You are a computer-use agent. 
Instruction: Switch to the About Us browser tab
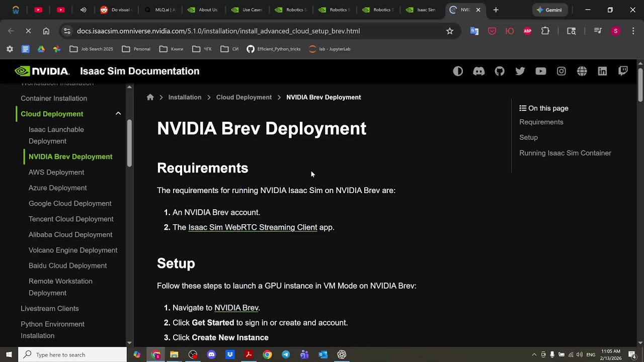[x=203, y=10]
